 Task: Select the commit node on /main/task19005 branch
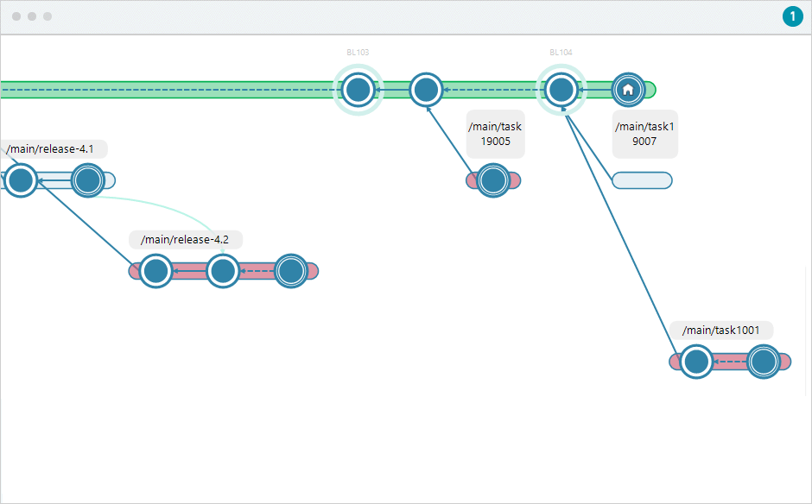tap(494, 181)
